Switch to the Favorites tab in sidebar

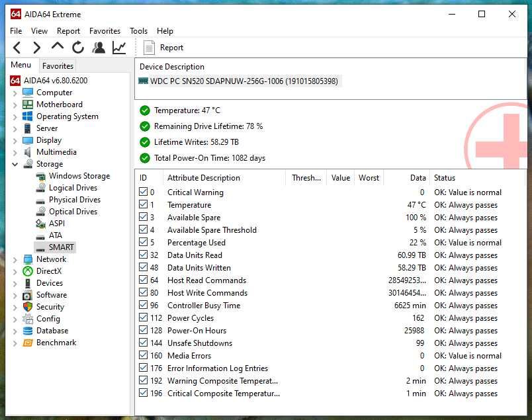(58, 66)
